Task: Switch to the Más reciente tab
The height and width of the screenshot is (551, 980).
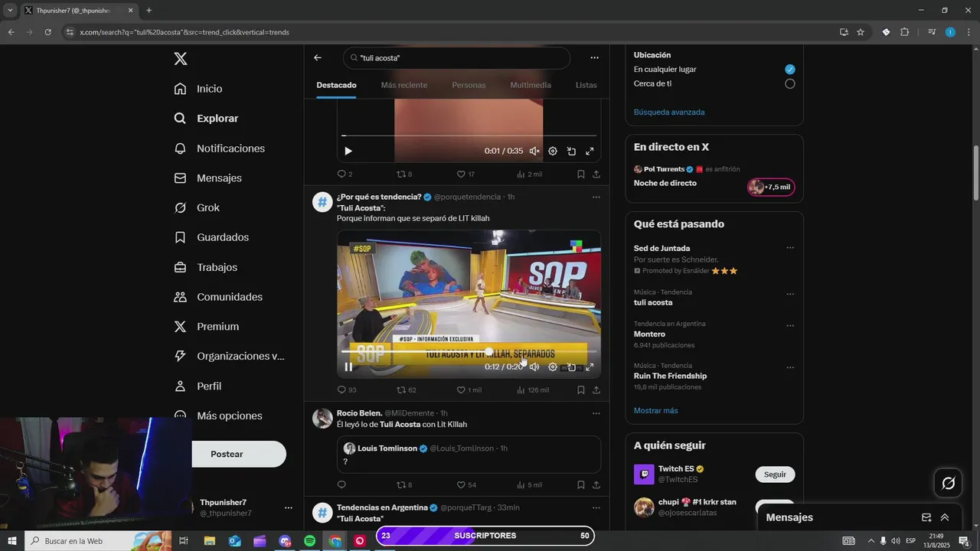Action: [404, 85]
